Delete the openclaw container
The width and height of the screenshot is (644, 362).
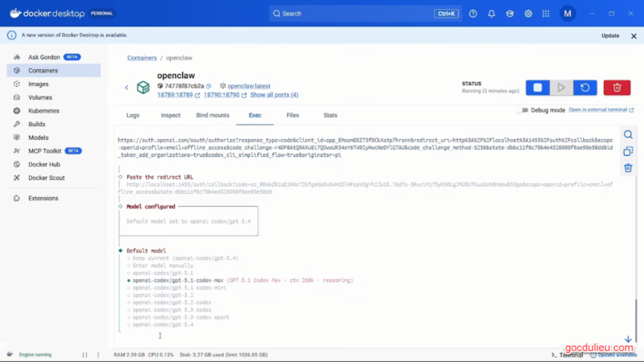tap(617, 87)
